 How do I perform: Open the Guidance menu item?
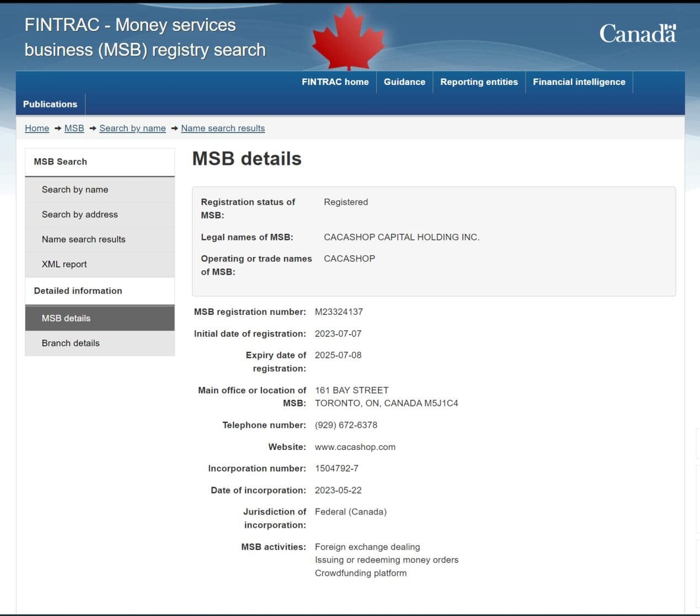[x=404, y=82]
